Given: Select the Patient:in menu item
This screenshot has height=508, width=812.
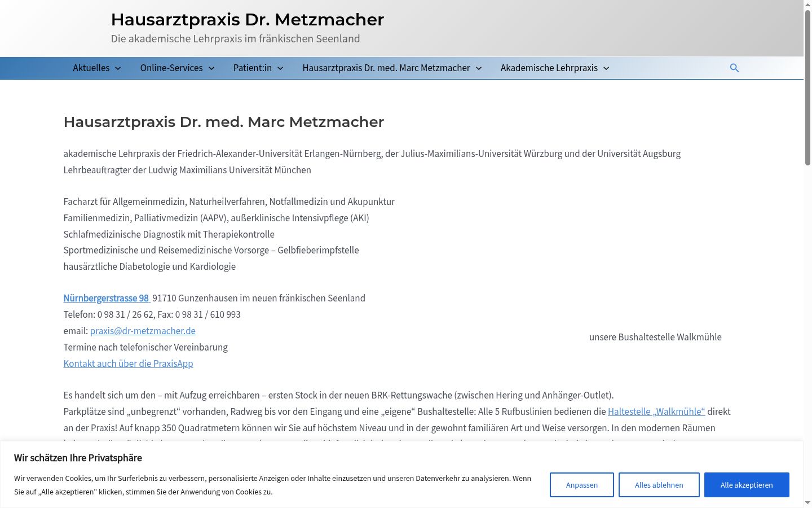Looking at the screenshot, I should pyautogui.click(x=253, y=68).
